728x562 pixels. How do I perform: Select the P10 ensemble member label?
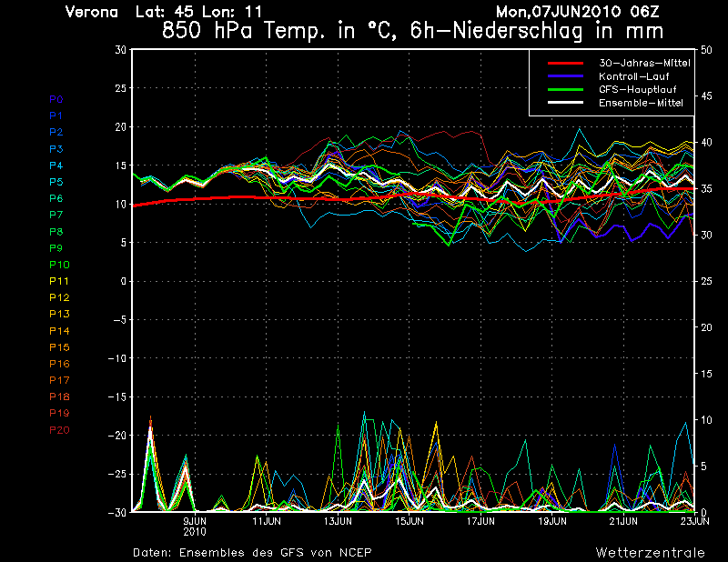(58, 265)
